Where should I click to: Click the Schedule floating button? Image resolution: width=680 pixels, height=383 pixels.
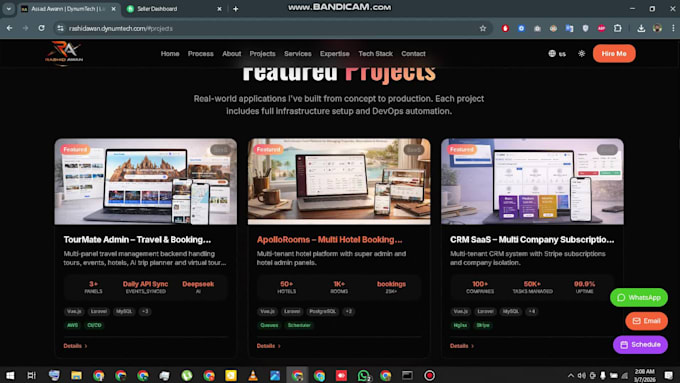640,345
